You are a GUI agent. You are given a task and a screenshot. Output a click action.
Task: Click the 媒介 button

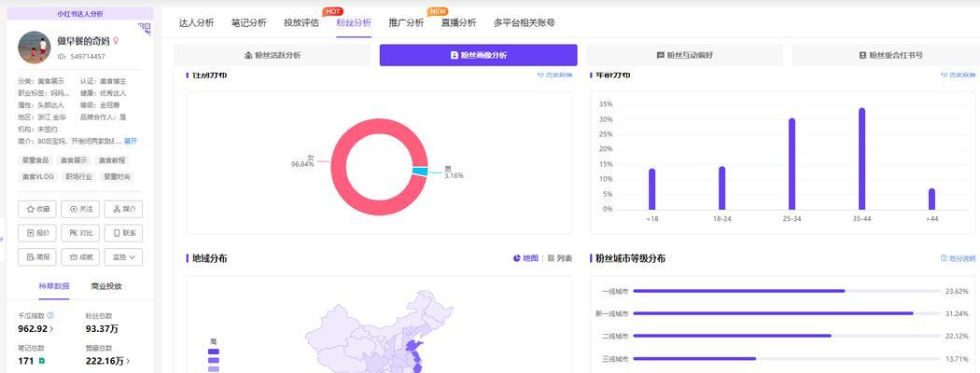pos(124,209)
